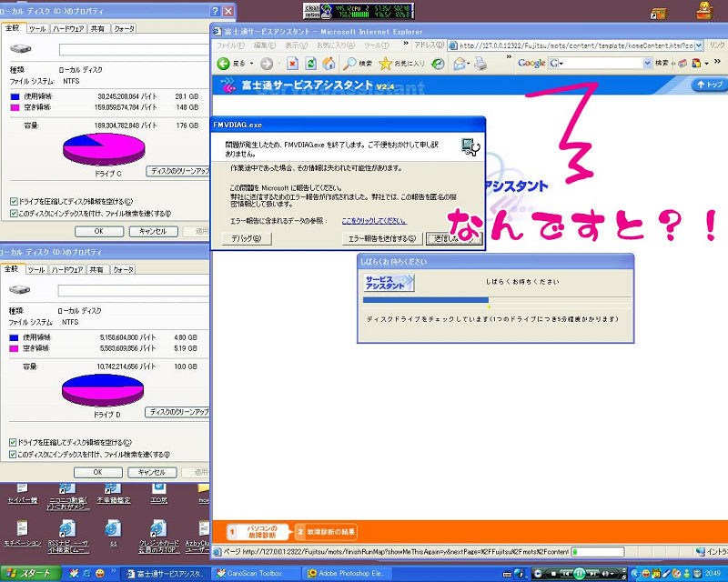The image size is (728, 582).
Task: Switch to ツール tab in C: properties
Action: [37, 29]
